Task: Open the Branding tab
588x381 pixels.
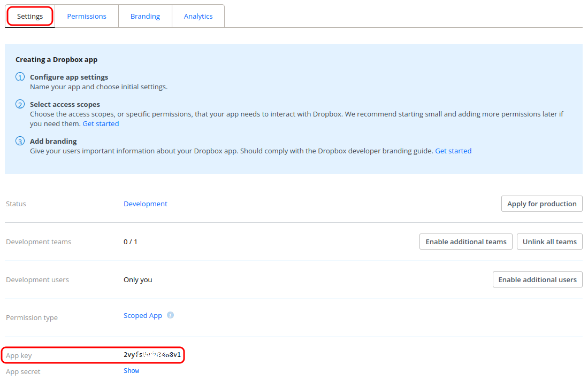Action: [x=145, y=16]
